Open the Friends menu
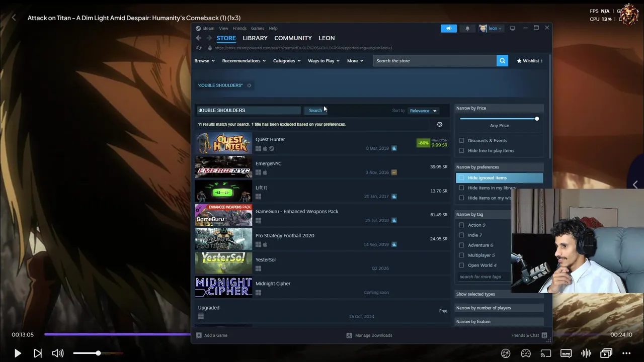 [239, 29]
